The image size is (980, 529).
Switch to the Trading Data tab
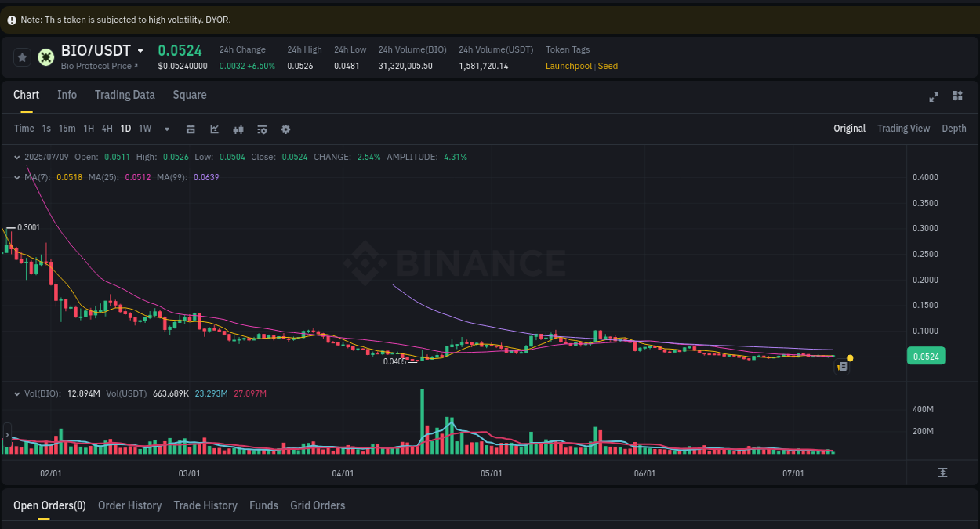(x=125, y=95)
